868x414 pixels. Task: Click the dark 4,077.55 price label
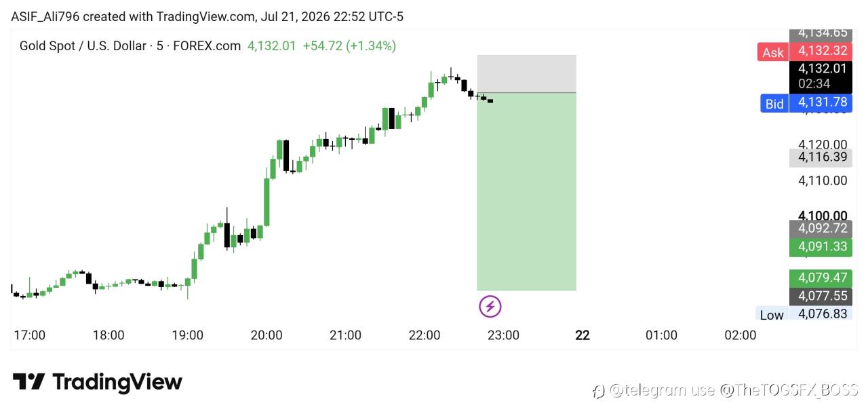821,297
